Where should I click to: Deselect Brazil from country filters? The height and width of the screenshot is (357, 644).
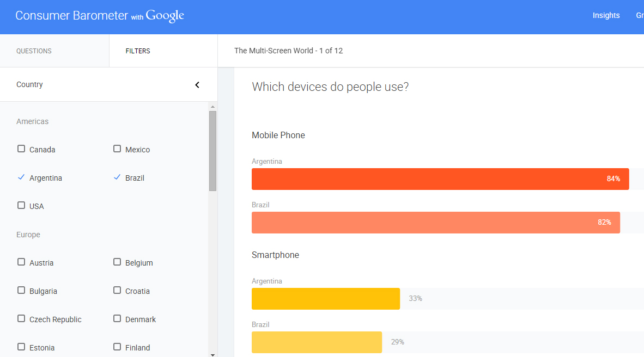tap(117, 177)
